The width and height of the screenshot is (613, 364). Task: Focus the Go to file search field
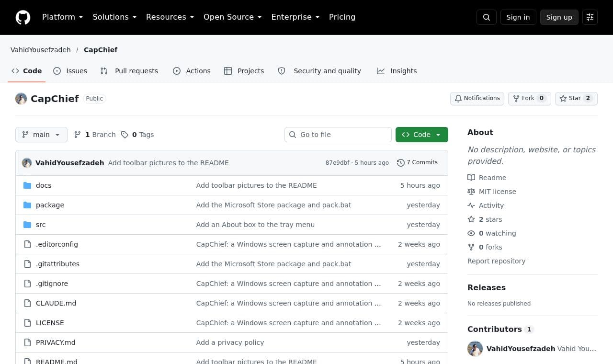[x=338, y=135]
